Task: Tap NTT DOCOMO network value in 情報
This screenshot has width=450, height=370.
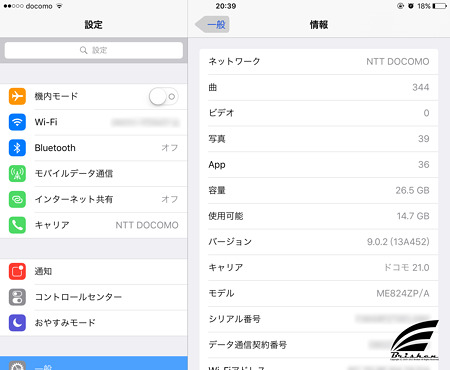Action: (x=398, y=62)
